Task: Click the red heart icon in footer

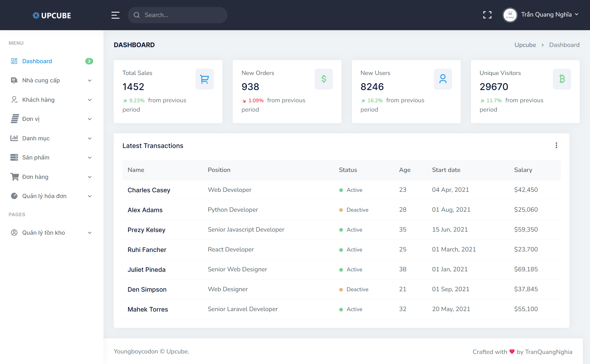Action: [x=512, y=352]
